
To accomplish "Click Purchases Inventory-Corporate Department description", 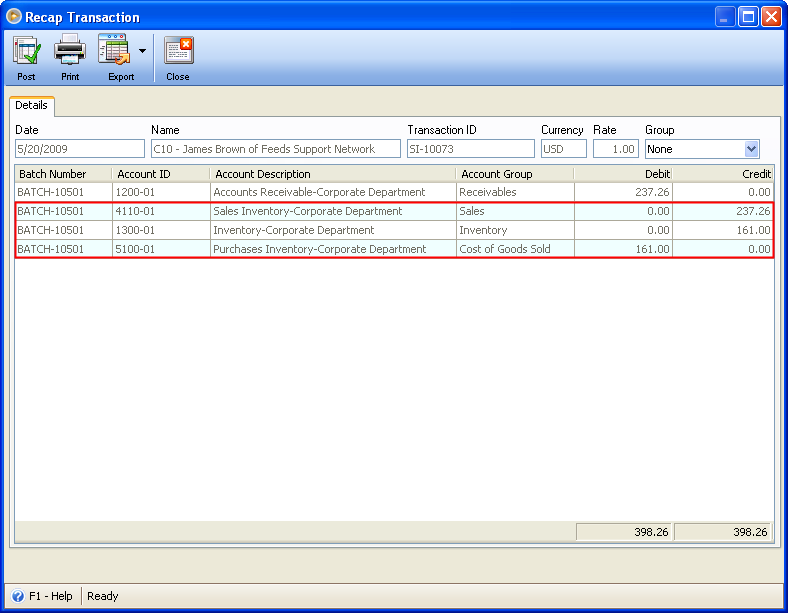I will click(x=333, y=249).
